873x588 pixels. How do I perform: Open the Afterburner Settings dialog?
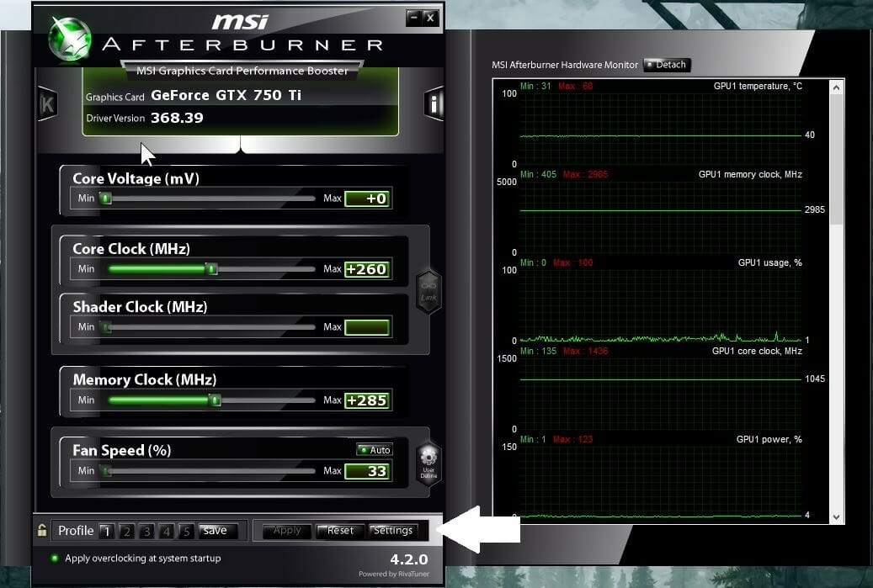pyautogui.click(x=393, y=531)
